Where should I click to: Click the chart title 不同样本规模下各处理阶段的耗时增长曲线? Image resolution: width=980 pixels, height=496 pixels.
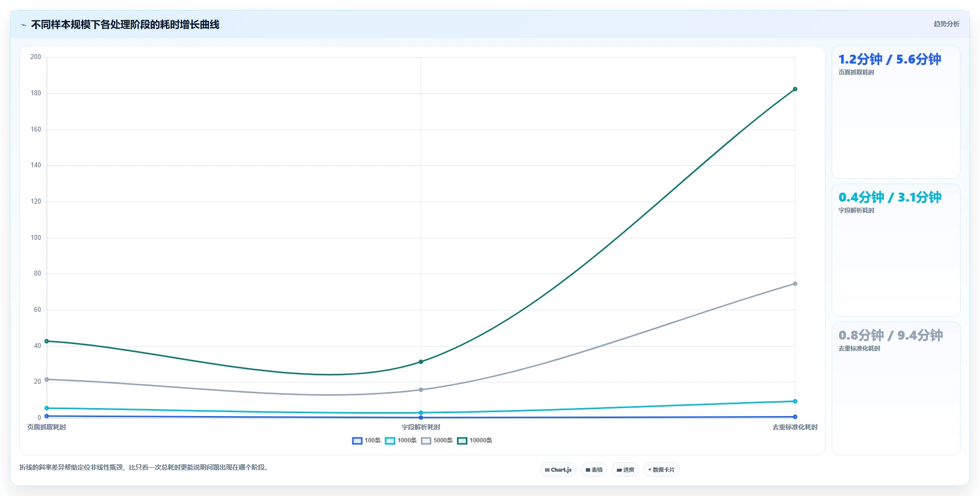pyautogui.click(x=125, y=25)
